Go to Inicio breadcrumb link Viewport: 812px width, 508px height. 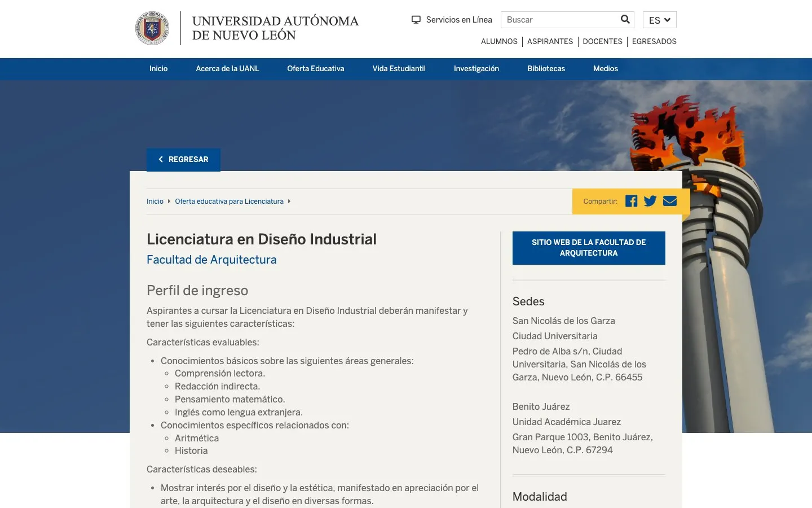coord(155,202)
